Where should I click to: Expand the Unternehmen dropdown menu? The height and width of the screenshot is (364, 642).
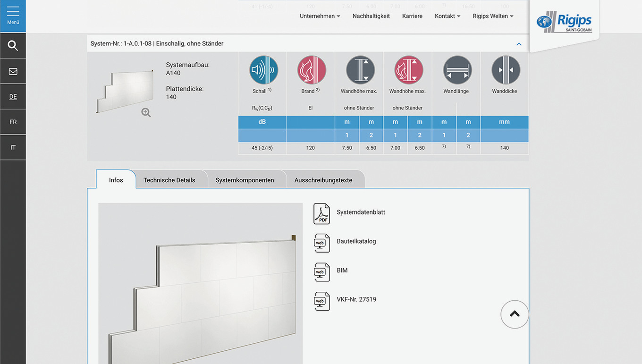click(x=320, y=16)
